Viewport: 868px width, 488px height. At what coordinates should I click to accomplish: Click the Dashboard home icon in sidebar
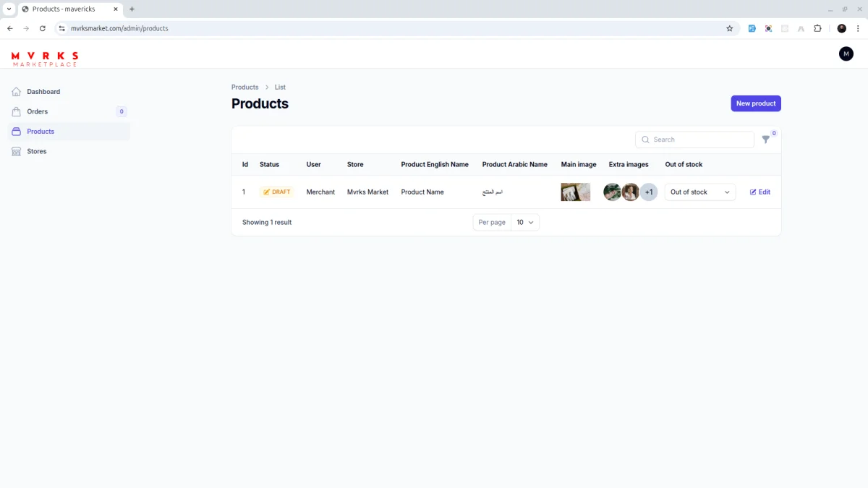[x=17, y=92]
